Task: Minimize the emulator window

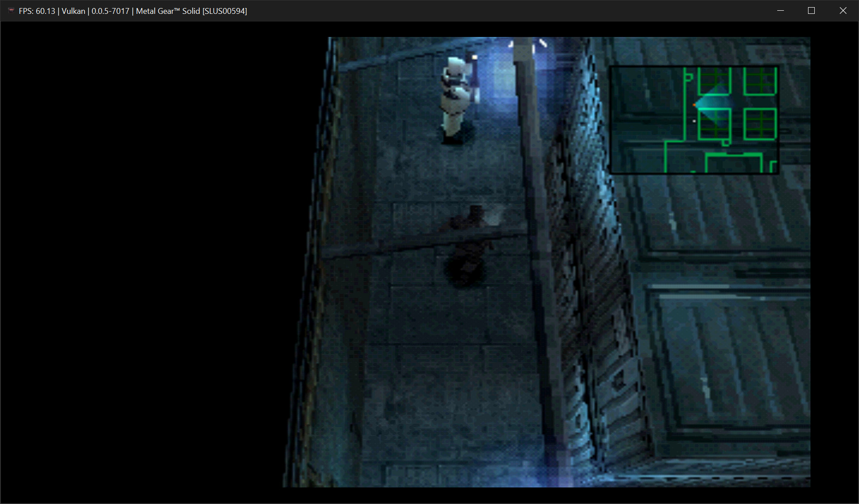Action: coord(781,11)
